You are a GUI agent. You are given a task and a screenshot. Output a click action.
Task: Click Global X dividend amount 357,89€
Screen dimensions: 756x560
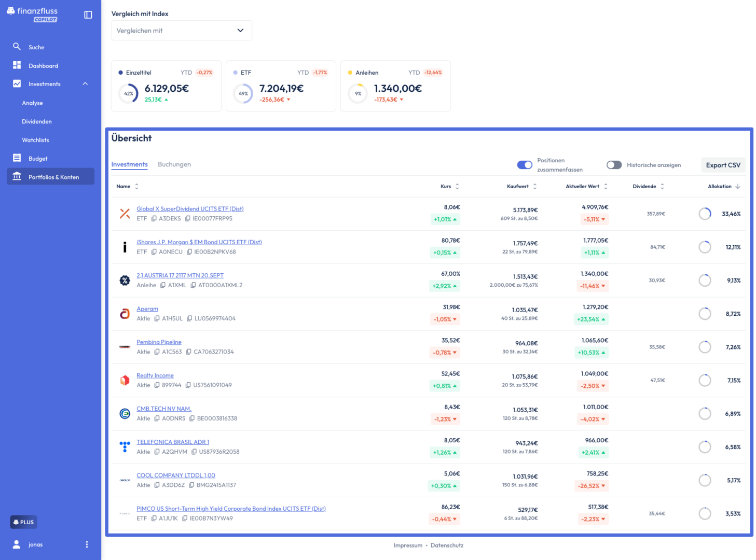[656, 214]
